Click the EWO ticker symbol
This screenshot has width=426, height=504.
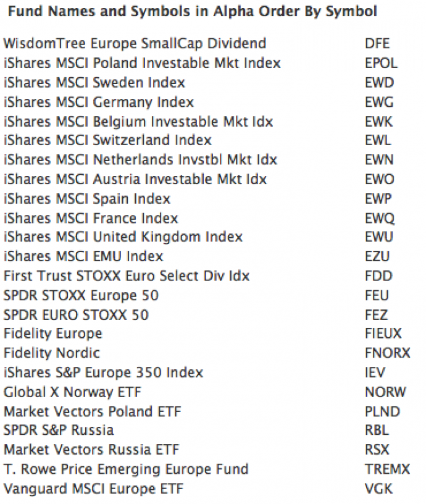coord(379,180)
